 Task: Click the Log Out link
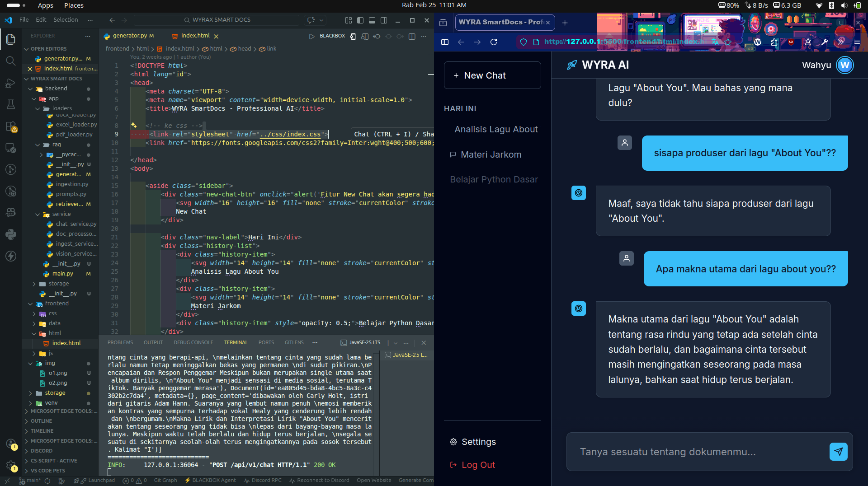478,465
